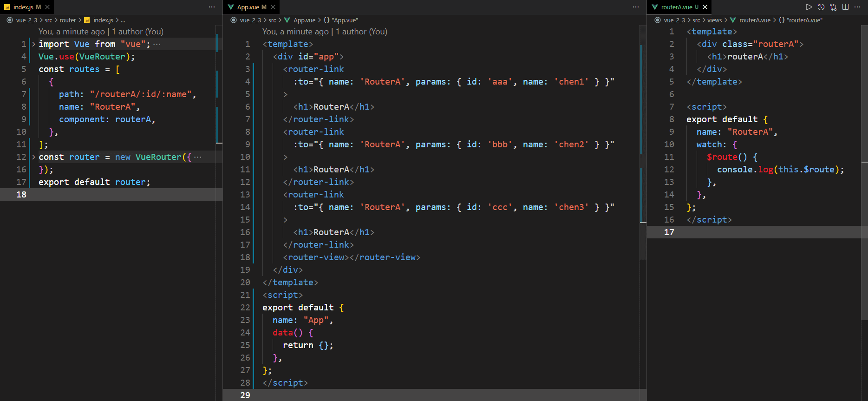Screen dimensions: 868x401
Task: Open "routerA.vue" symbol breadcrumb with braces
Action: [x=801, y=20]
